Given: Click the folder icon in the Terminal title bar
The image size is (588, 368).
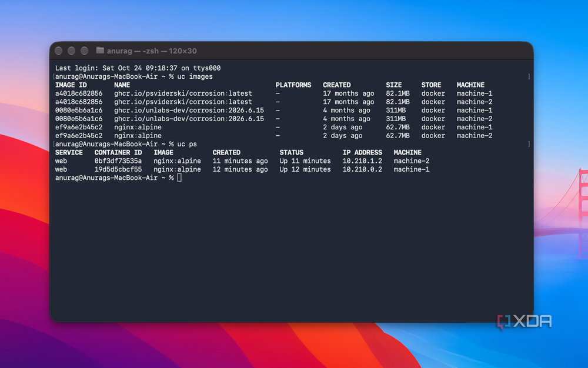Looking at the screenshot, I should click(x=100, y=50).
